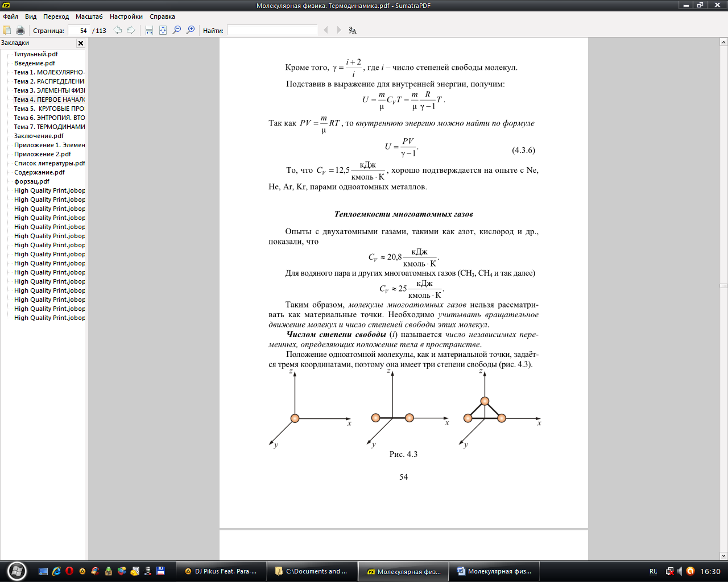Click the volume speaker tray icon

[680, 571]
